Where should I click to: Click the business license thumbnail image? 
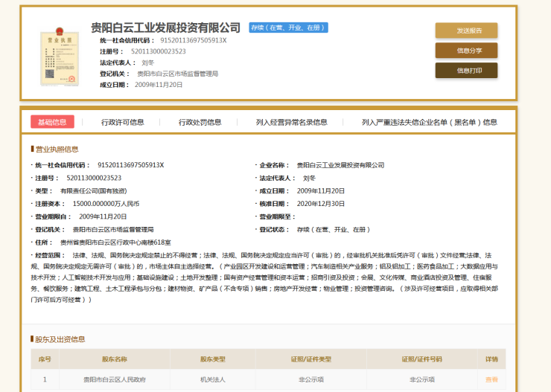coord(60,56)
